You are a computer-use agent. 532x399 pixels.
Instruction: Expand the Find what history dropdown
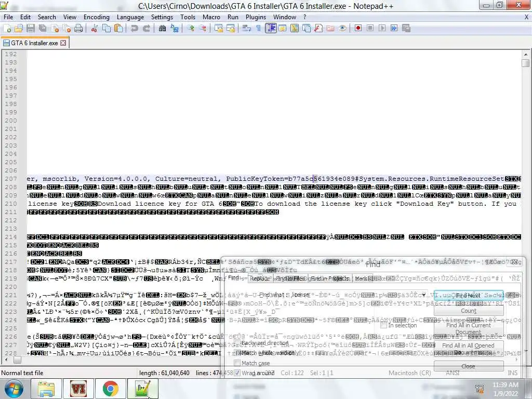[424, 295]
